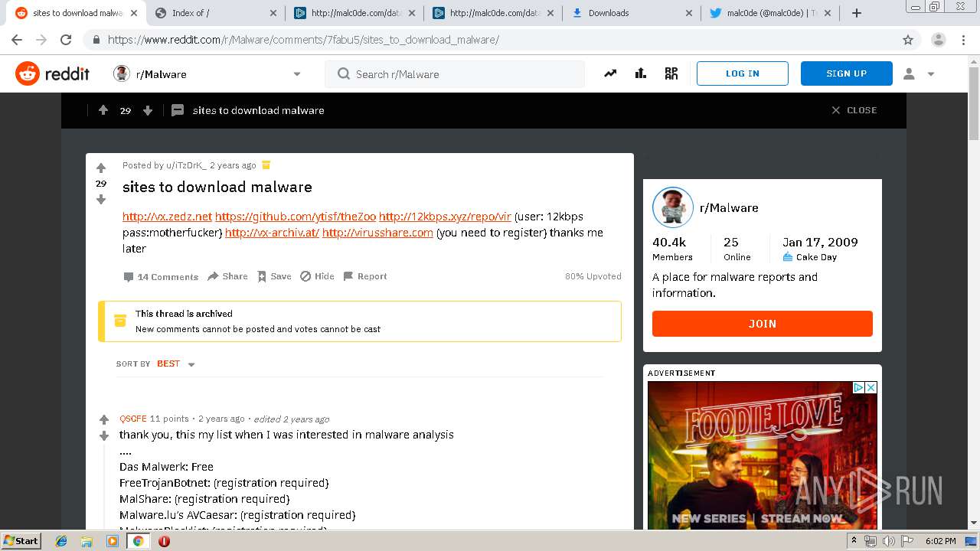Image resolution: width=980 pixels, height=551 pixels.
Task: Click the SIGN UP button
Action: pyautogui.click(x=846, y=73)
